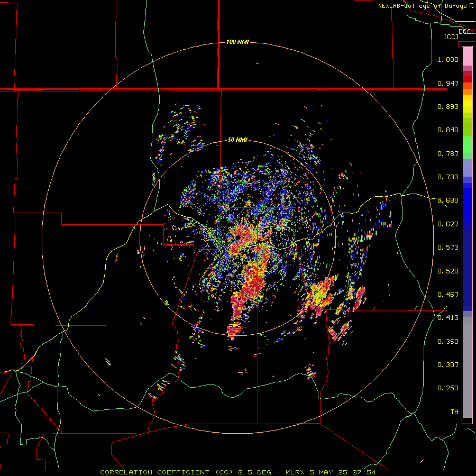Click the 0.787 color scale value

pyautogui.click(x=448, y=153)
